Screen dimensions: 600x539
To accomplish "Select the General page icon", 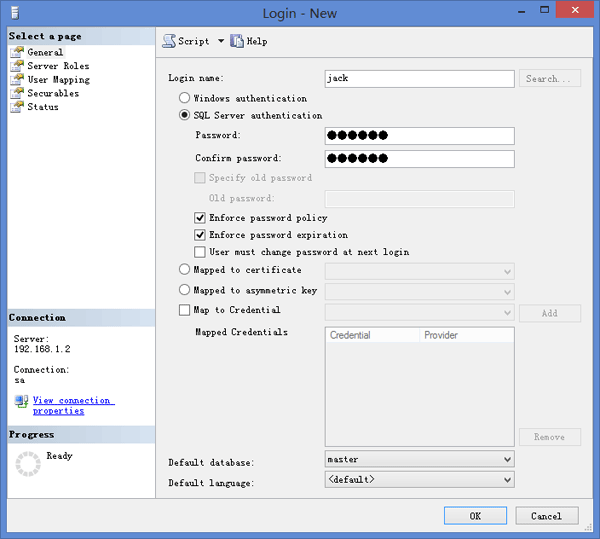I will [x=16, y=52].
